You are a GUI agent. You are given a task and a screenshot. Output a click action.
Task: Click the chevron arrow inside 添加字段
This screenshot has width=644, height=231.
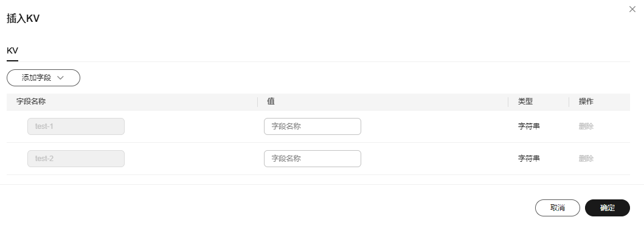pos(60,78)
